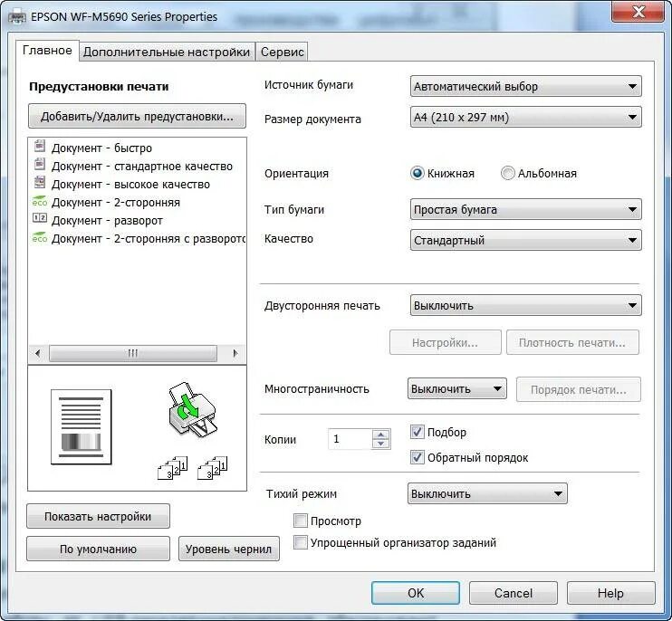
Task: Select preset 'Документ - стандартное качество'
Action: point(142,167)
